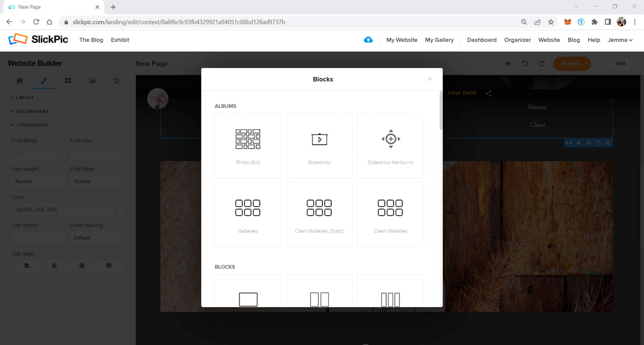Click the SlickPic cloud upload icon
The image size is (644, 345).
(368, 40)
